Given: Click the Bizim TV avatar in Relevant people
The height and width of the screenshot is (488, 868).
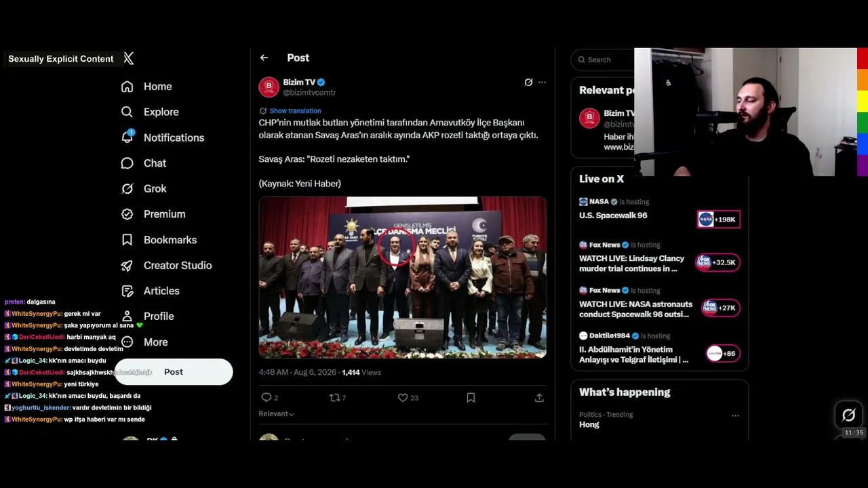Looking at the screenshot, I should pyautogui.click(x=589, y=118).
